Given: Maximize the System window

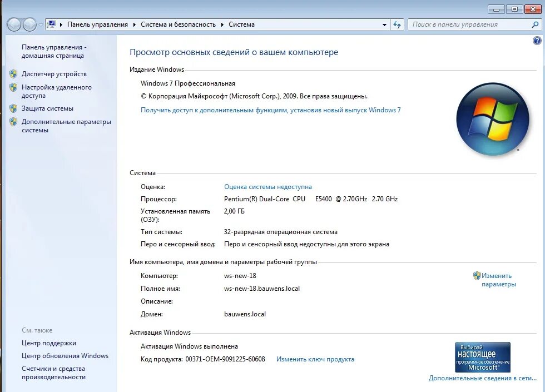Looking at the screenshot, I should tap(514, 9).
